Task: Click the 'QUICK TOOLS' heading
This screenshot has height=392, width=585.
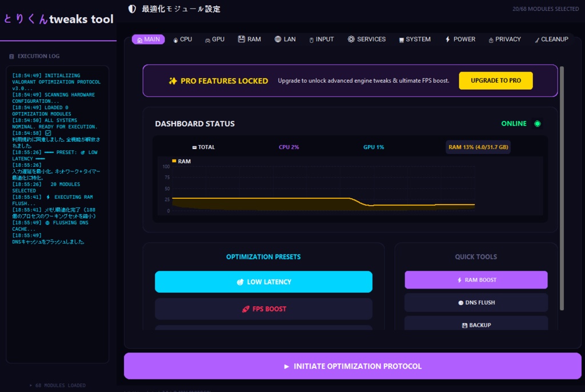Action: [x=476, y=257]
